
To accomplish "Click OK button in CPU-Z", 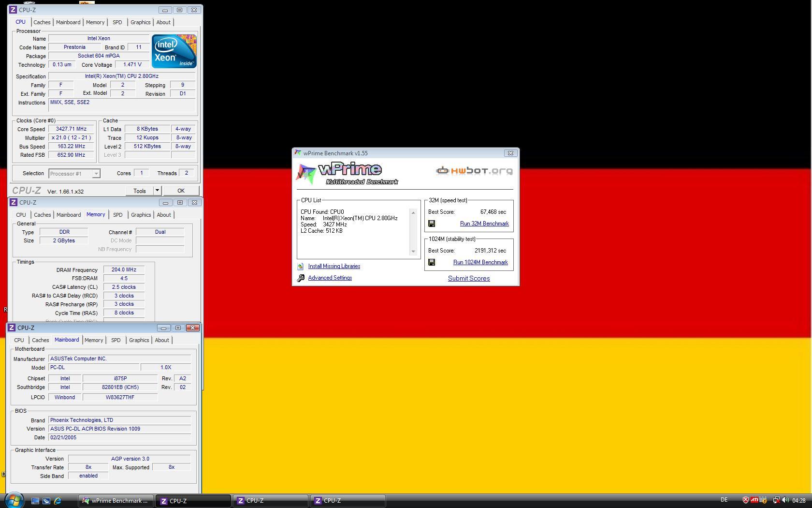I will coord(181,191).
